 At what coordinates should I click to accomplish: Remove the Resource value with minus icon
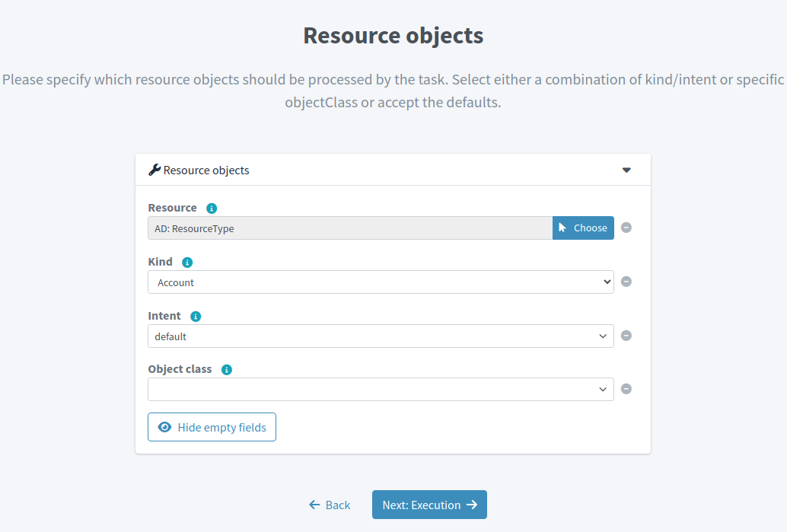point(626,228)
